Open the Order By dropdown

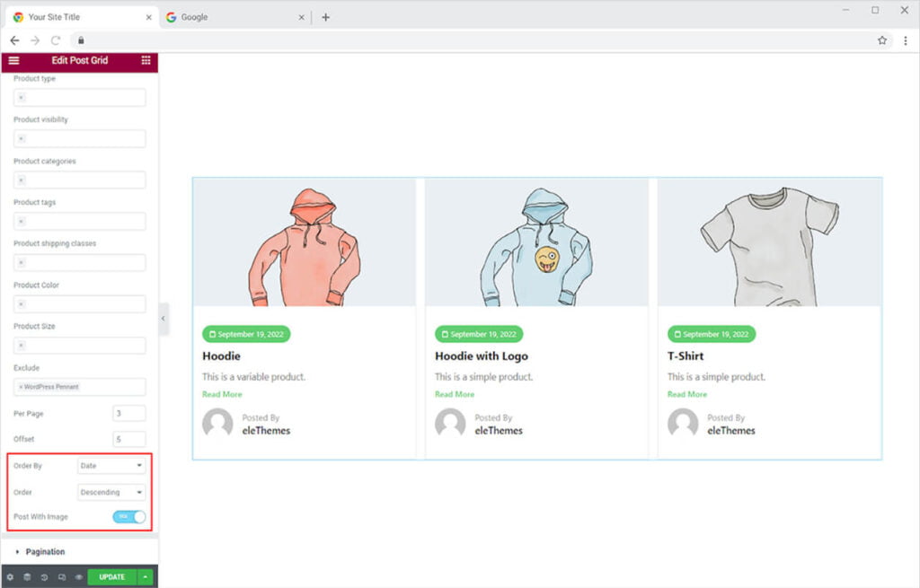point(111,466)
